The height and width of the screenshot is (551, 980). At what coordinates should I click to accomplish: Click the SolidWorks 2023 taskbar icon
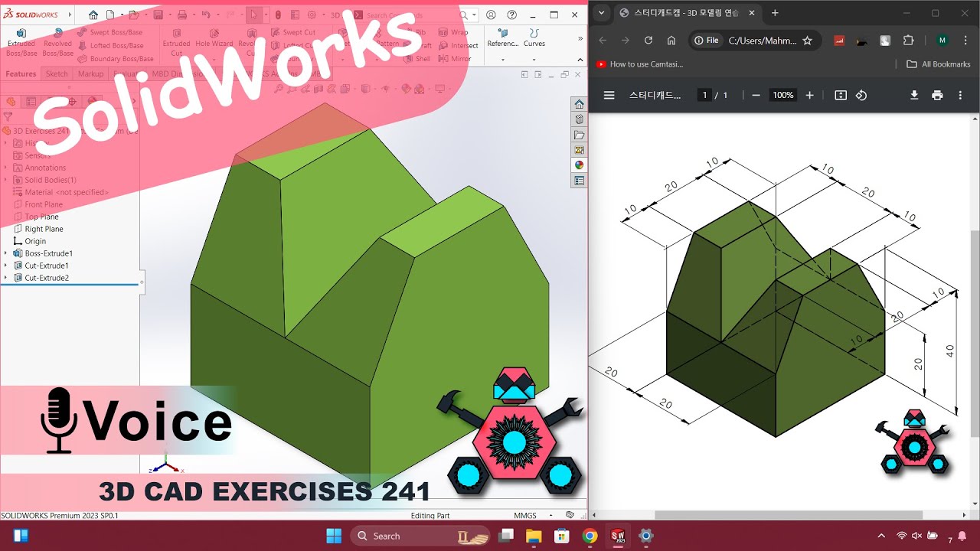coord(617,536)
